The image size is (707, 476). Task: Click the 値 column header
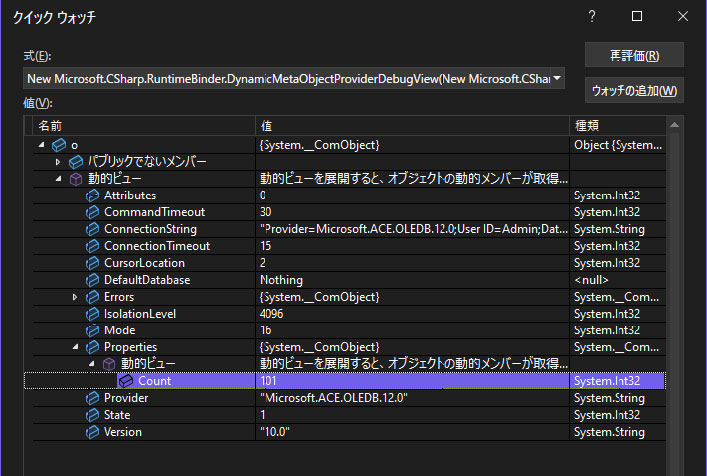tap(412, 126)
